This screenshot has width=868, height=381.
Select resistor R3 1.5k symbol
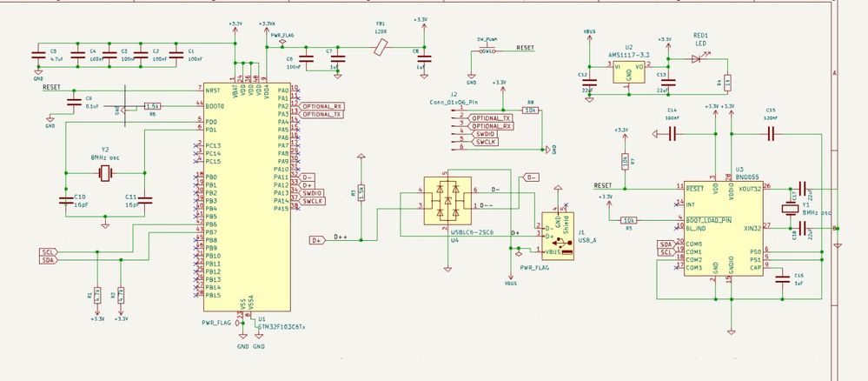point(361,192)
